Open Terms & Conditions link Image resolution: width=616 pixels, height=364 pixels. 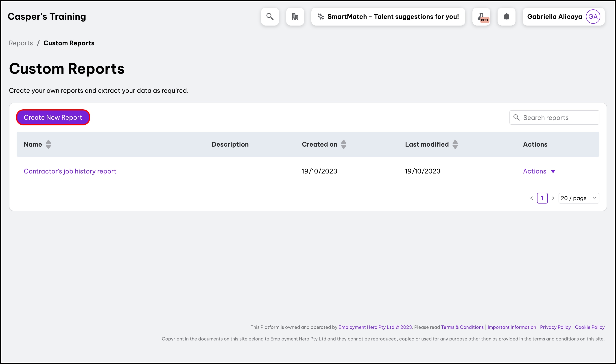[x=462, y=327]
